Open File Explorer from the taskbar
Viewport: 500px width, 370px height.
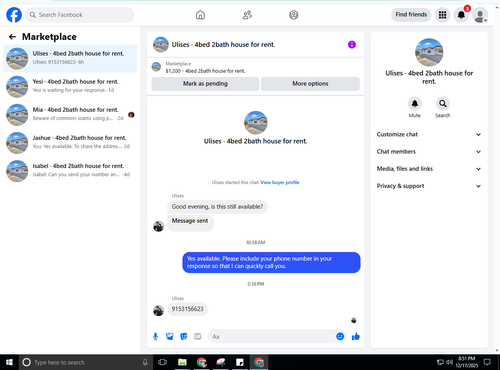coord(182,362)
